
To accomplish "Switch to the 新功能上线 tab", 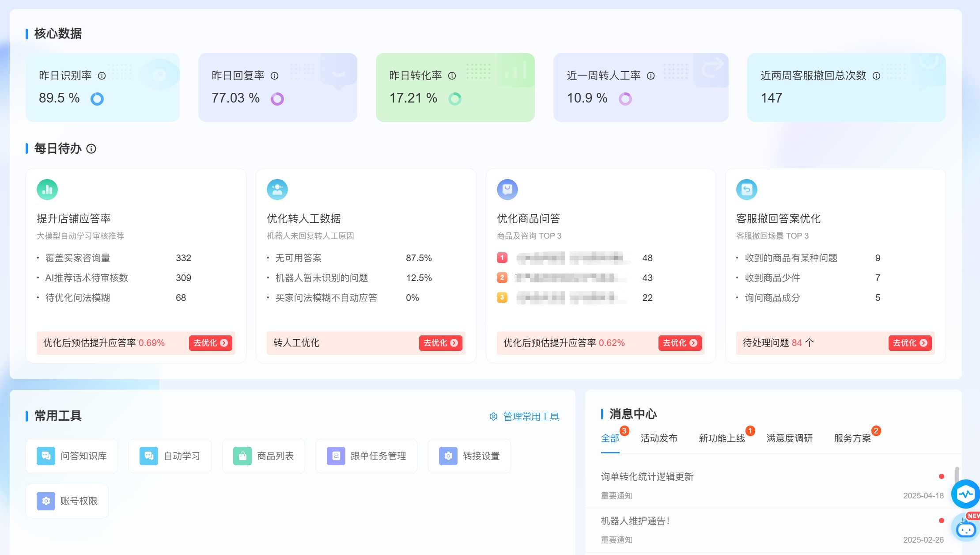I will [722, 438].
